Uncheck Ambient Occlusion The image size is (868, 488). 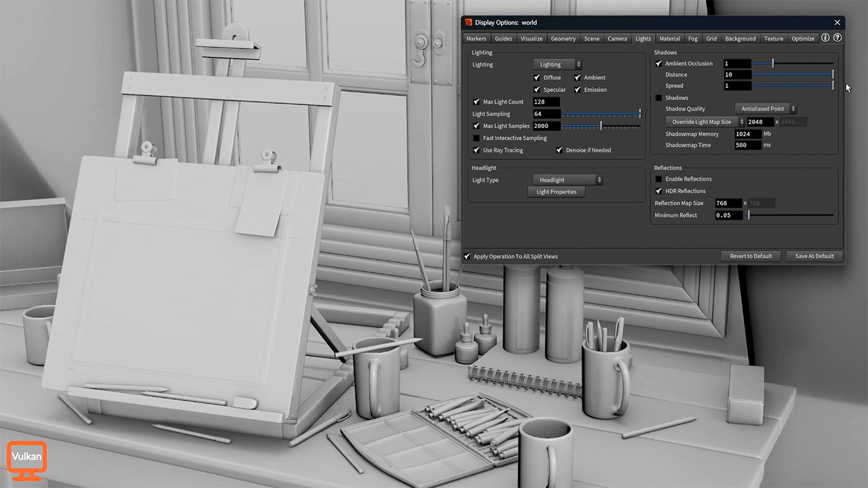click(658, 64)
